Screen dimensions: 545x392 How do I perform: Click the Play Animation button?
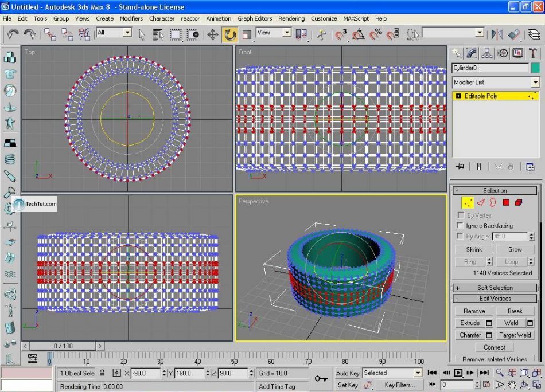[x=458, y=373]
